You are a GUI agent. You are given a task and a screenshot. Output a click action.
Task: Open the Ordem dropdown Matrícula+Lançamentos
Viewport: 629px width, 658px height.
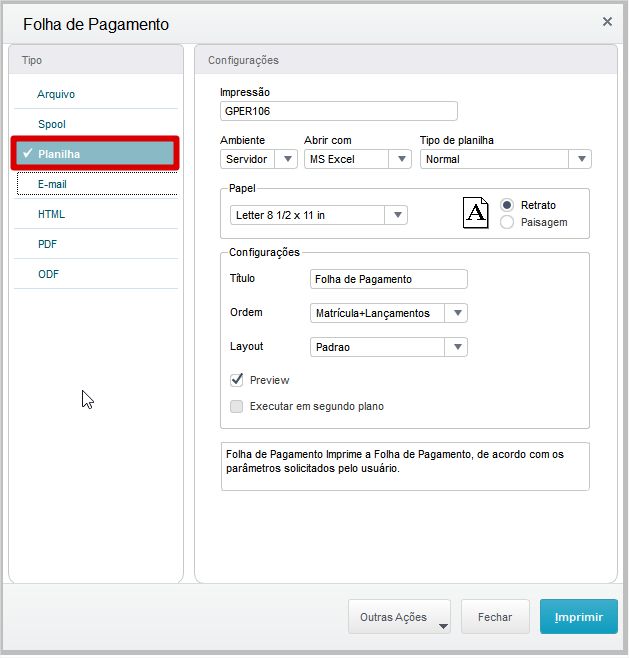point(389,313)
